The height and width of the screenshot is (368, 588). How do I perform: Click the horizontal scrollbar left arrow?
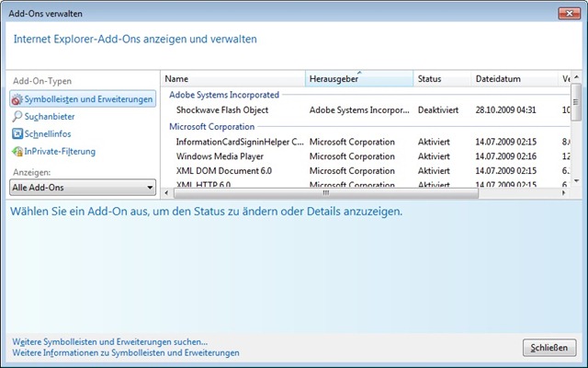[167, 193]
